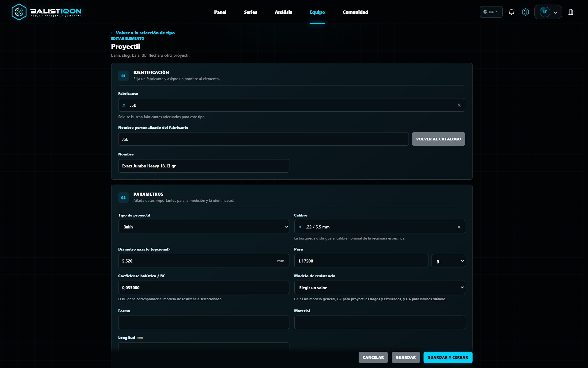Expand the LF user account menu
The image size is (588, 368).
pyautogui.click(x=548, y=12)
